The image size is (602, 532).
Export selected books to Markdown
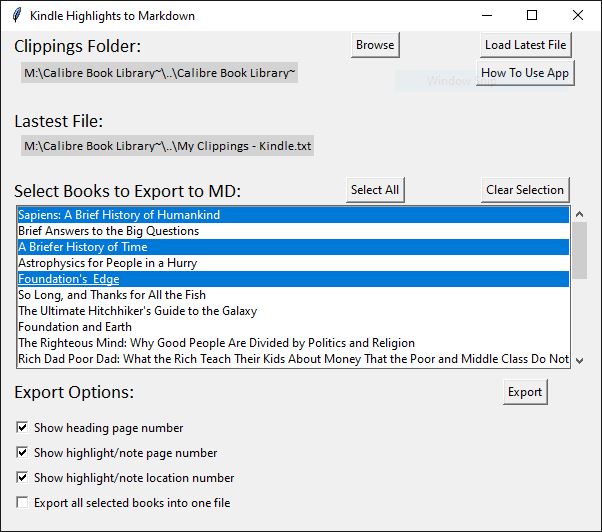pyautogui.click(x=525, y=392)
